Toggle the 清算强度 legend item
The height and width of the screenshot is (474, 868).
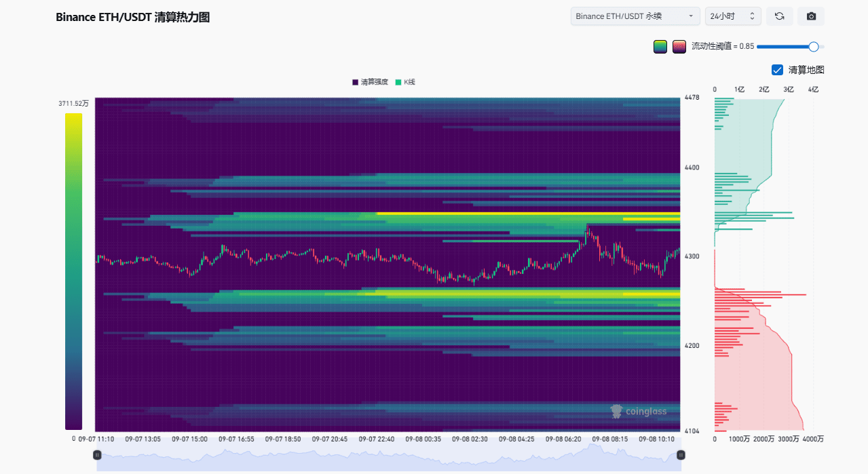coord(370,82)
